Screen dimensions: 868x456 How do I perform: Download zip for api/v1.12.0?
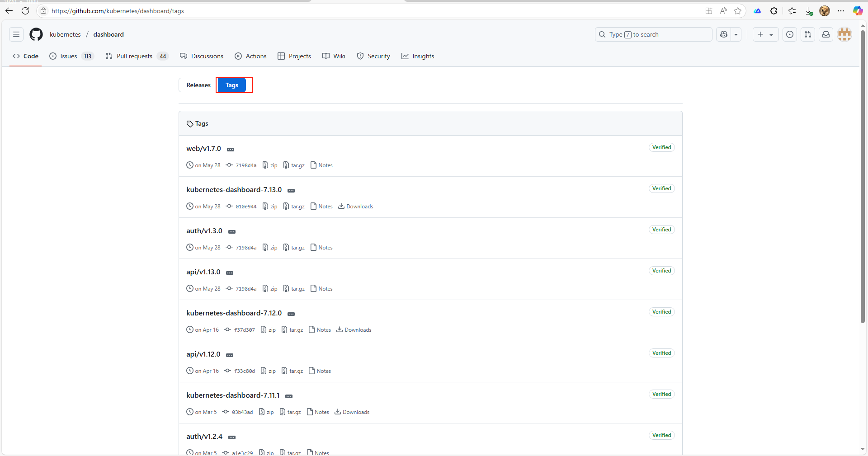tap(268, 371)
